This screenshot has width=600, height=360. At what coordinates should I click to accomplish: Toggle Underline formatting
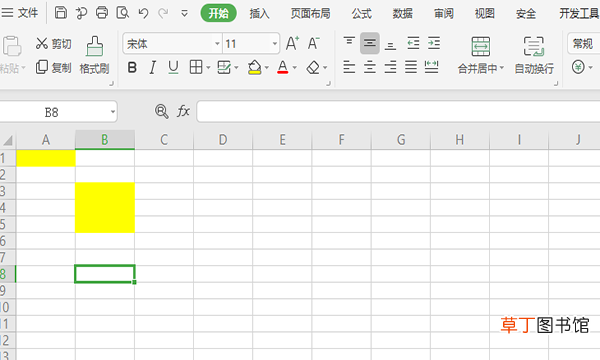click(173, 68)
